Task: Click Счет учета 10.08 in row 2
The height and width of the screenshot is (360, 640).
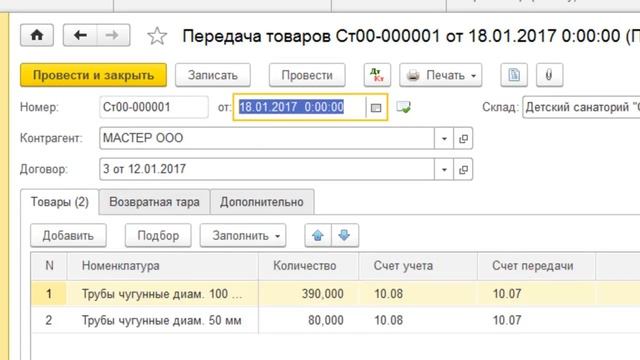Action: pos(418,320)
